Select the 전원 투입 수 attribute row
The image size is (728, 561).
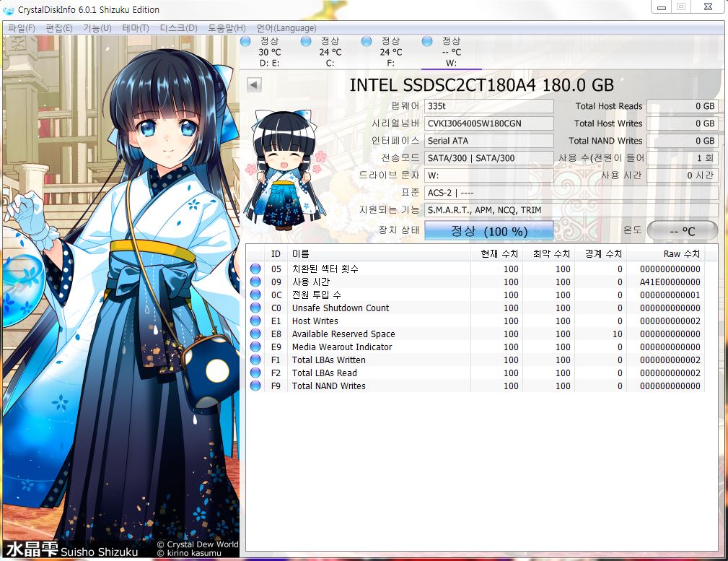pyautogui.click(x=475, y=295)
